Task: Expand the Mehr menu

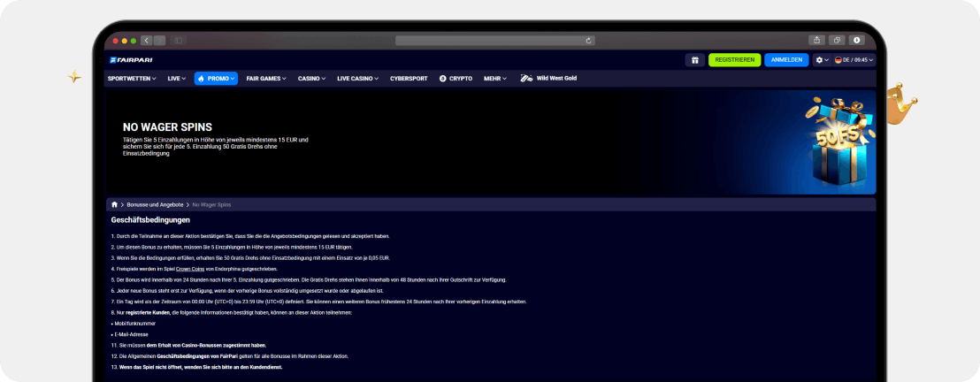Action: click(495, 79)
